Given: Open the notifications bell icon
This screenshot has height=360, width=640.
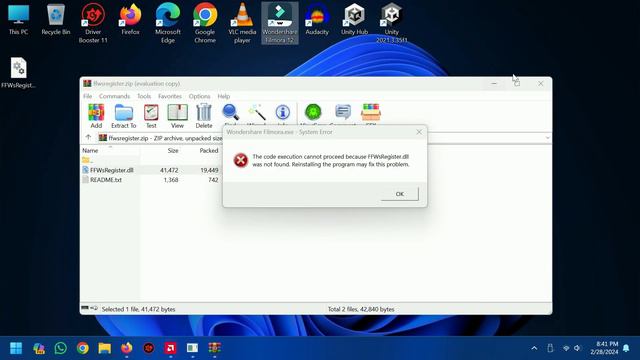Looking at the screenshot, I should point(626,348).
